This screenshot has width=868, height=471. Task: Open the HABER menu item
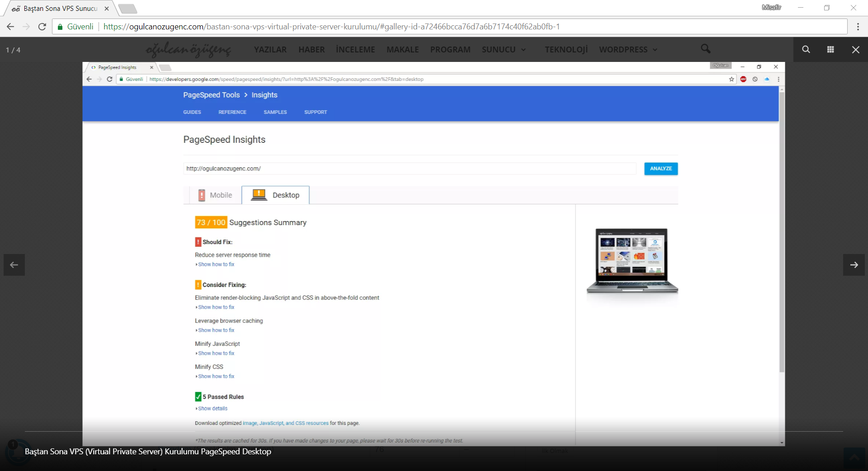click(311, 50)
